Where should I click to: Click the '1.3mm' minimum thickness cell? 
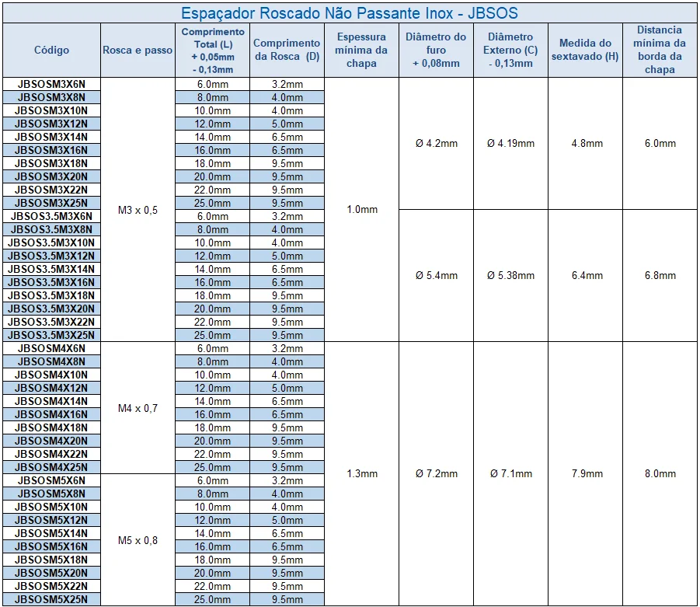click(361, 474)
